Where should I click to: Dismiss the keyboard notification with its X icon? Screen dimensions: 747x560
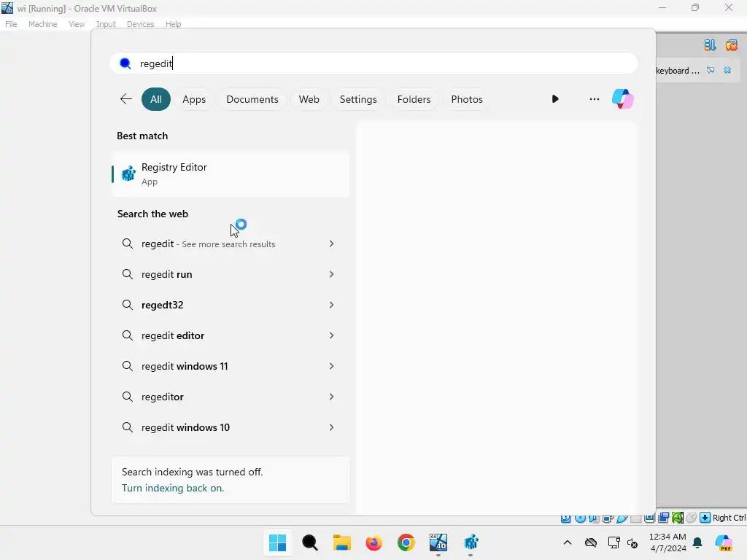[727, 71]
